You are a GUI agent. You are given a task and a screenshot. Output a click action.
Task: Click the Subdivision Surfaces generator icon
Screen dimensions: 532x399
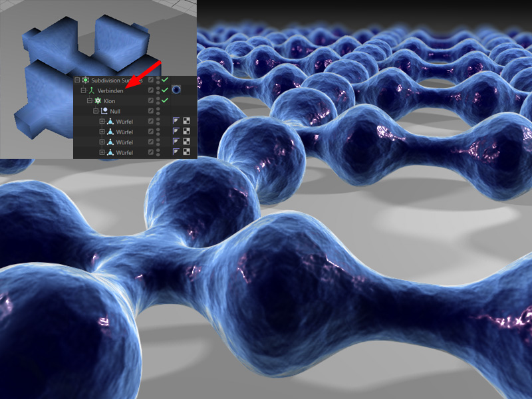click(86, 80)
